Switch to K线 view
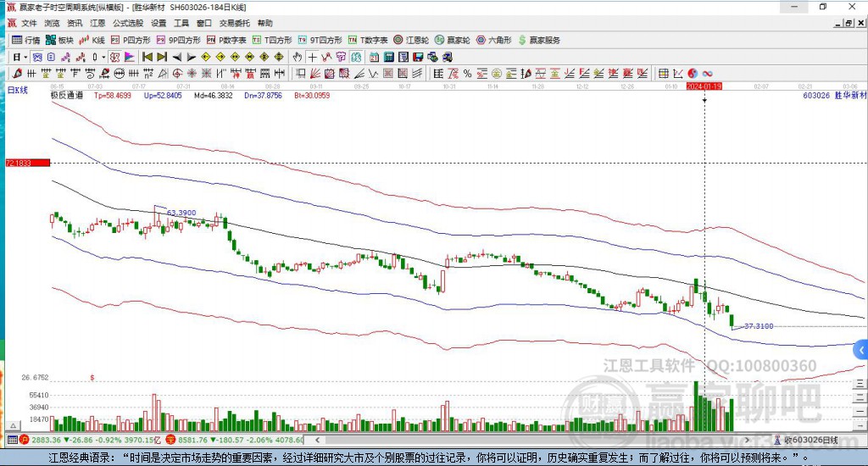 [x=92, y=40]
